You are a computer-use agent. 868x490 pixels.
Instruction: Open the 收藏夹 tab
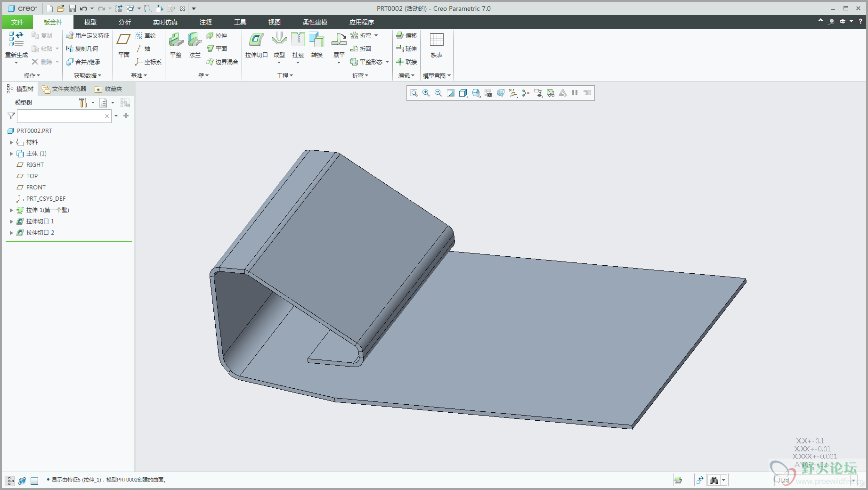(x=108, y=89)
